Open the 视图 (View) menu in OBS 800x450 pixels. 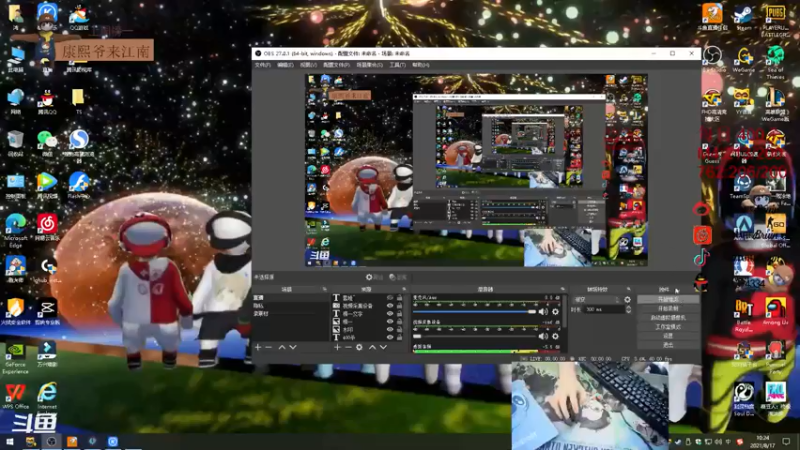pyautogui.click(x=308, y=65)
